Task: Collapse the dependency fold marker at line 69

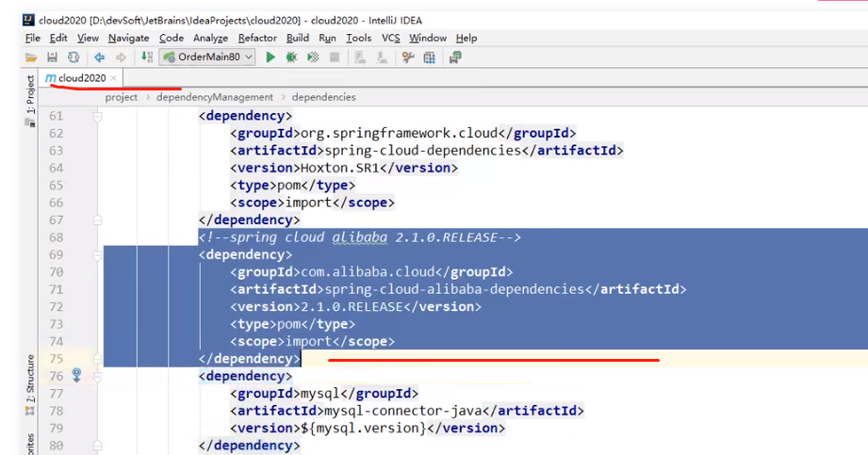Action: point(97,255)
